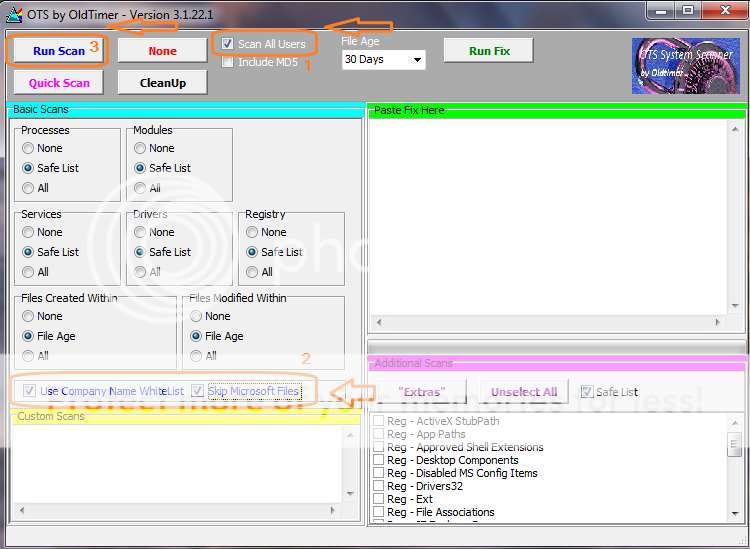This screenshot has height=549, width=750.
Task: Minimize the OTS window
Action: tap(661, 11)
